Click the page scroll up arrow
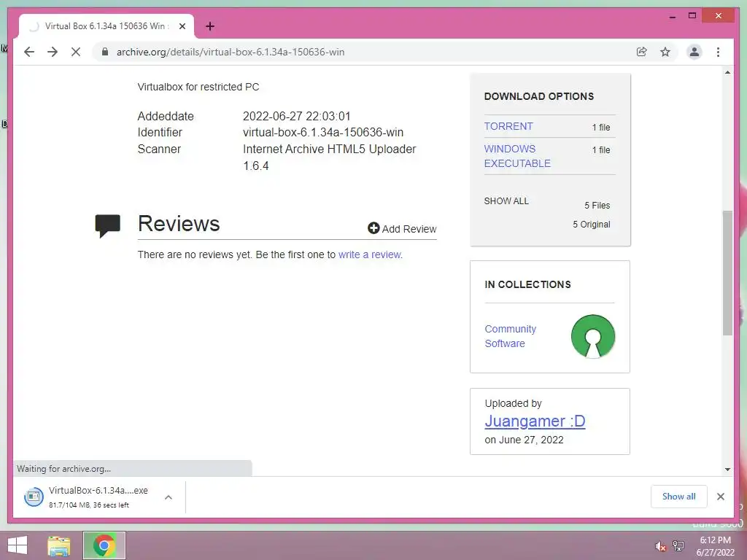Viewport: 747px width, 560px height. tap(727, 72)
